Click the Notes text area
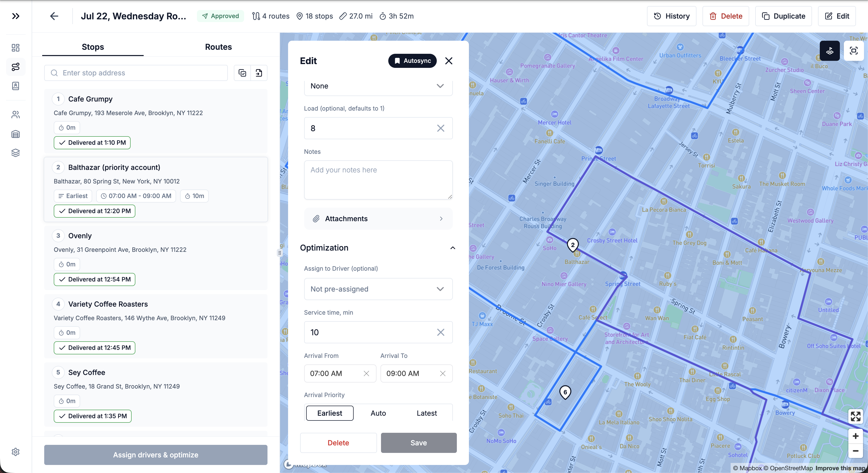Image resolution: width=868 pixels, height=473 pixels. 378,180
